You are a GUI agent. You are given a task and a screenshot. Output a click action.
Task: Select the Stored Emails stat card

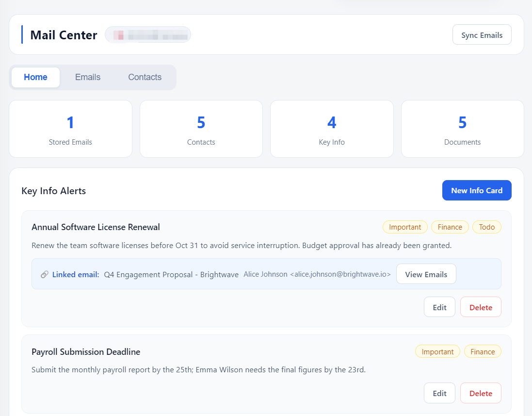(71, 129)
